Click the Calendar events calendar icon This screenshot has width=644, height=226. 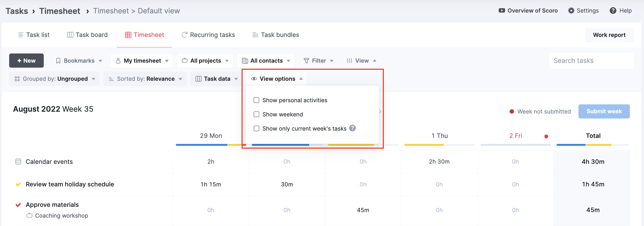[x=18, y=162]
